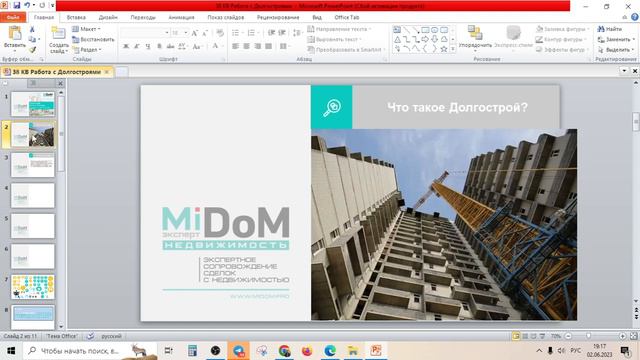Change character spacing with the AV icon
Screen dimensions: 640x360
point(182,46)
